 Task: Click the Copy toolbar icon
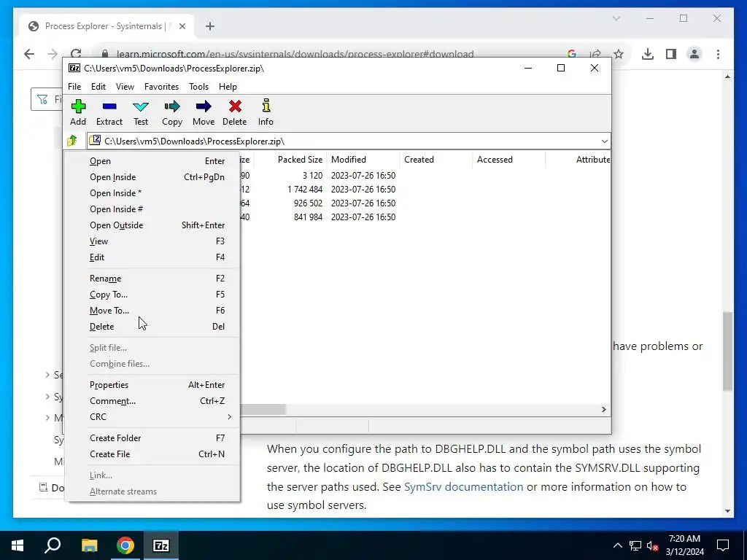click(x=172, y=112)
